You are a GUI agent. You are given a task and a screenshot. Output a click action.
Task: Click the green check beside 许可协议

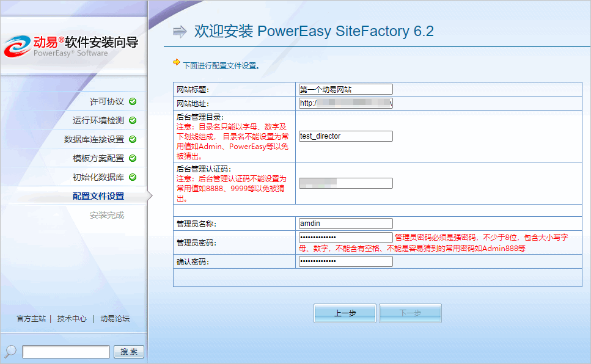133,101
